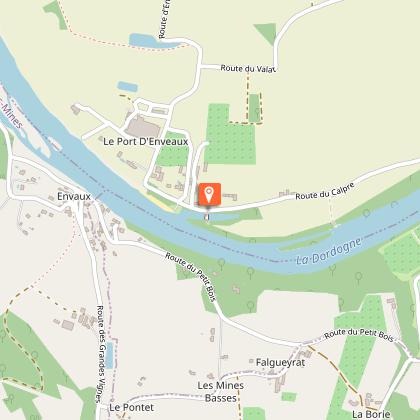Click the Route du Valat road label
The height and width of the screenshot is (420, 420).
tap(248, 69)
